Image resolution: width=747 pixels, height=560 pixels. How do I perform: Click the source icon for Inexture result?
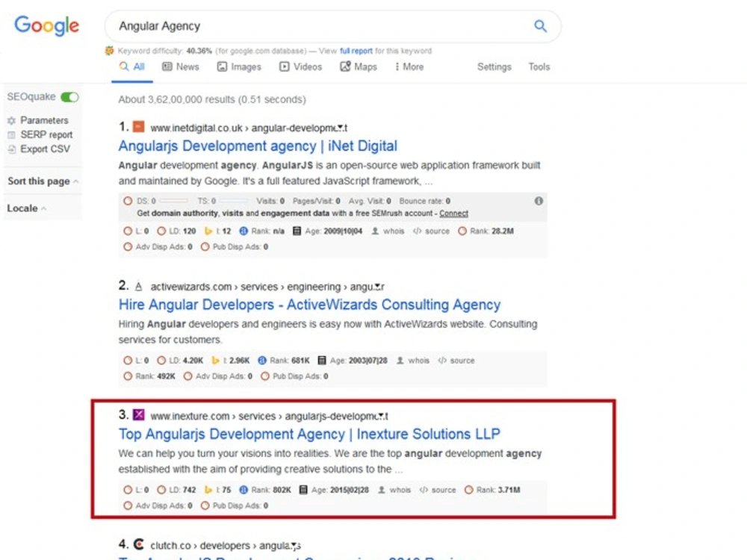(424, 490)
